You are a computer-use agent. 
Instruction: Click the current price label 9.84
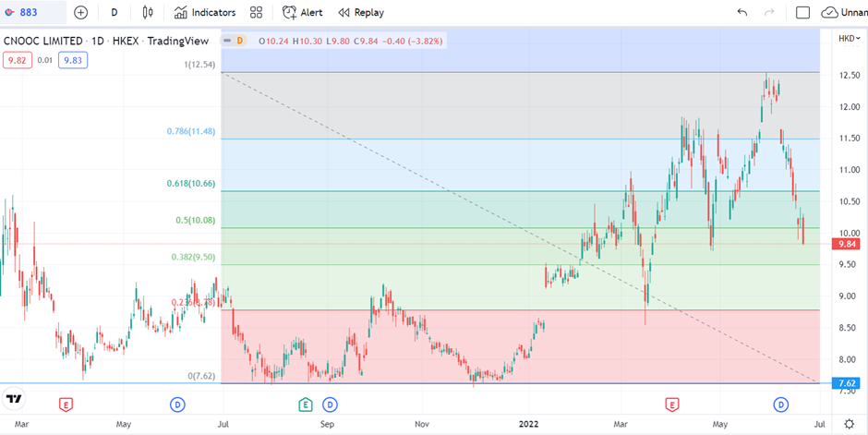click(x=849, y=244)
